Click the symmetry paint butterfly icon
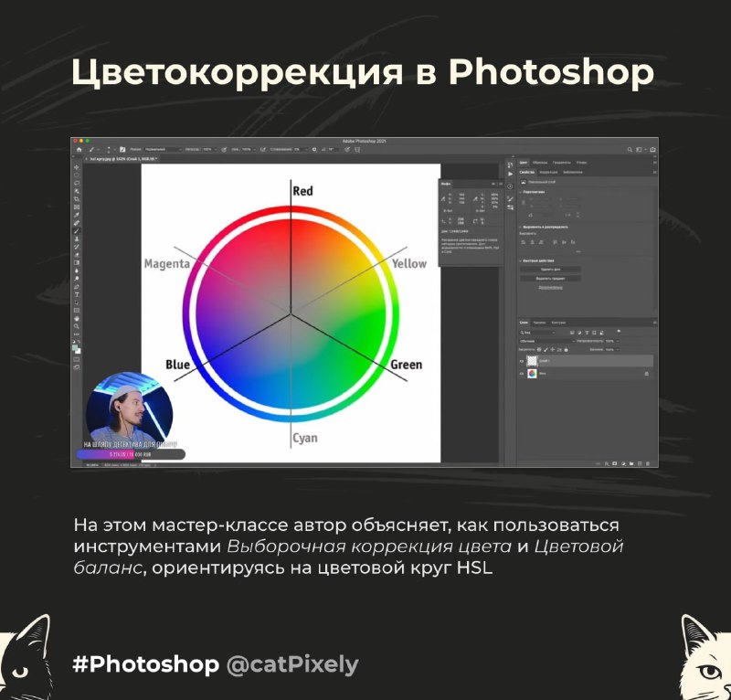This screenshot has height=700, width=731. click(x=357, y=150)
